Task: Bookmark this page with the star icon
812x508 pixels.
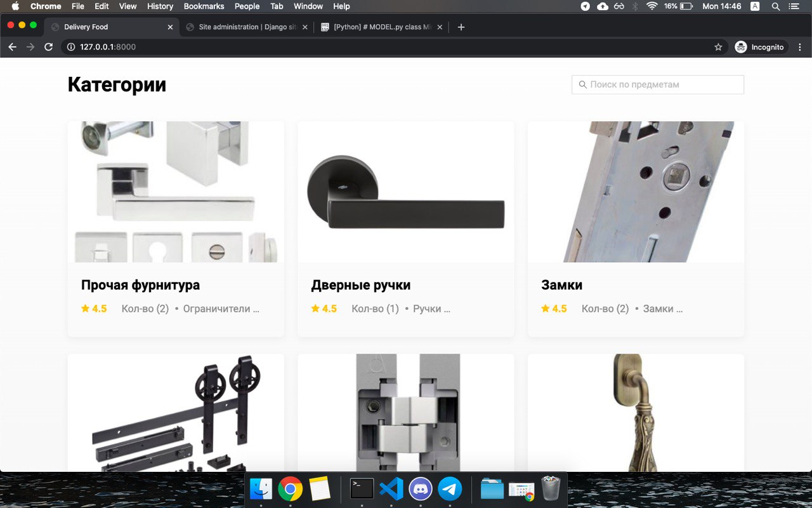Action: (718, 47)
